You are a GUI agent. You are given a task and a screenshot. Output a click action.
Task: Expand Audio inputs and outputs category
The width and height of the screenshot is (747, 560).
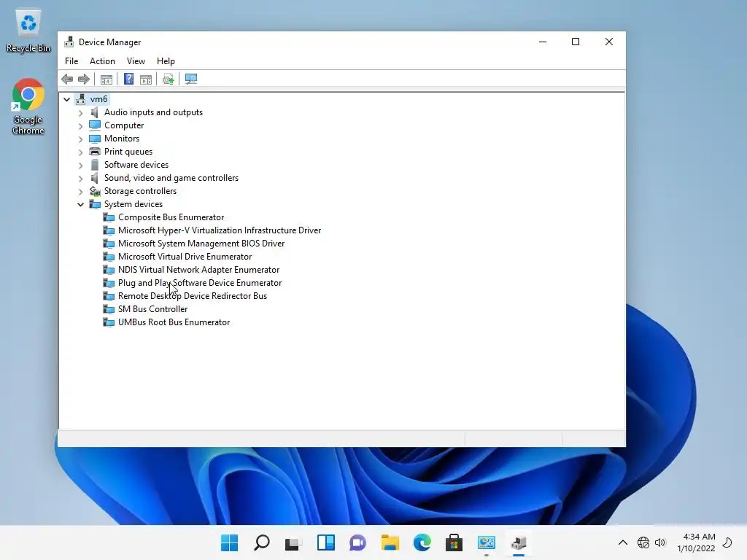pos(80,113)
